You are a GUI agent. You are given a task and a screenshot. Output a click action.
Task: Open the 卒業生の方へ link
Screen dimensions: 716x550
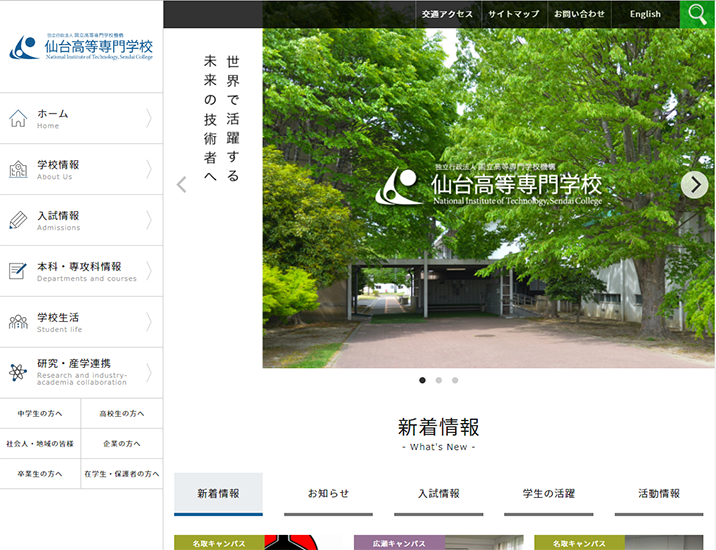(x=40, y=474)
